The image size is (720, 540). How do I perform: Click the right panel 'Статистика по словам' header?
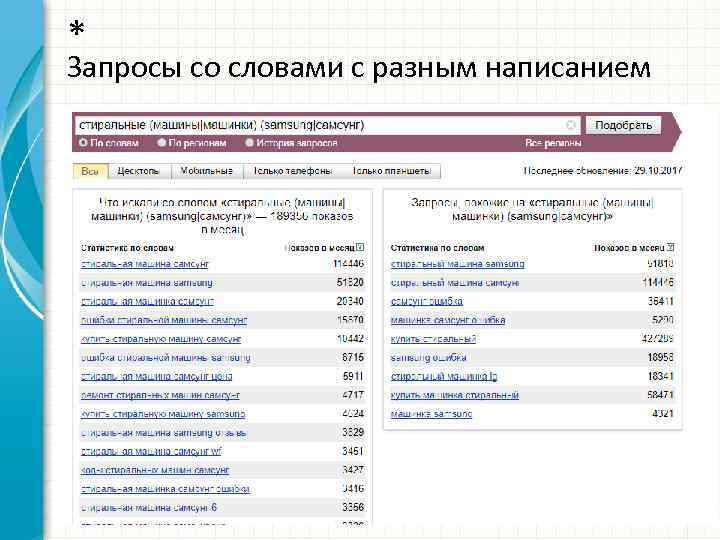click(x=437, y=248)
